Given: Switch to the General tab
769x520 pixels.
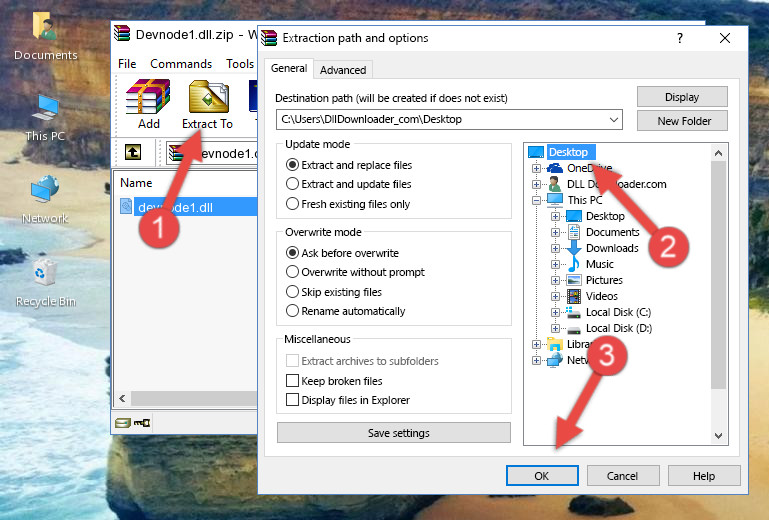Looking at the screenshot, I should [x=289, y=68].
